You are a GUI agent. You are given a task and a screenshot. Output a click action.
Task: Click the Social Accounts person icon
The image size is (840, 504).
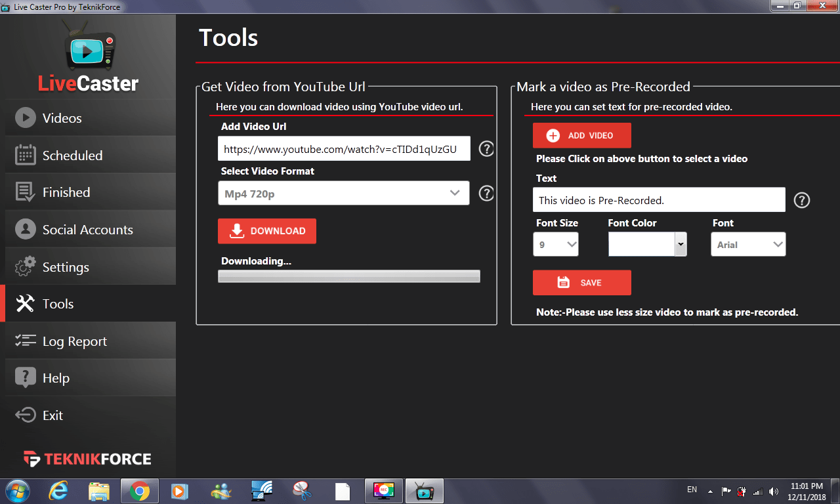pyautogui.click(x=26, y=230)
